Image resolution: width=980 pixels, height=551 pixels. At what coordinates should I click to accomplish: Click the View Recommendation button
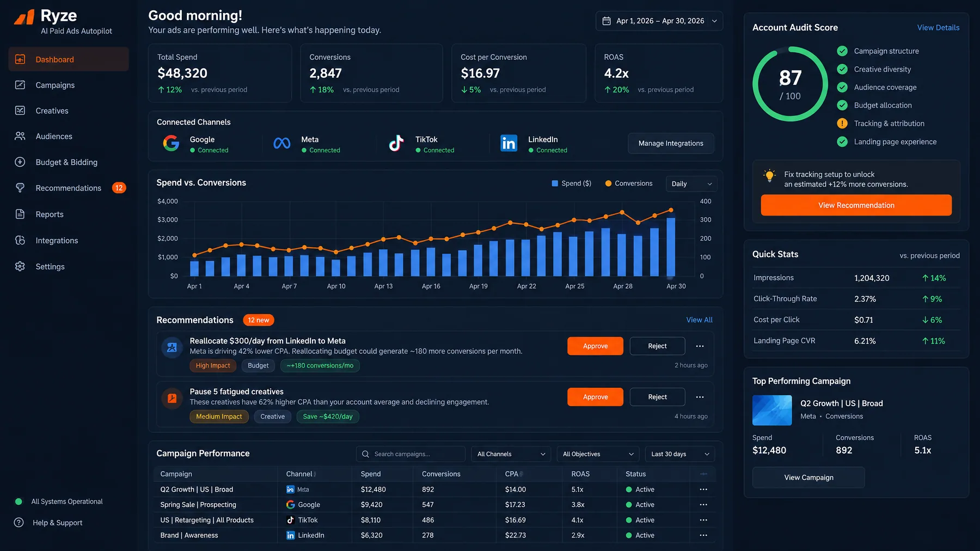(856, 205)
